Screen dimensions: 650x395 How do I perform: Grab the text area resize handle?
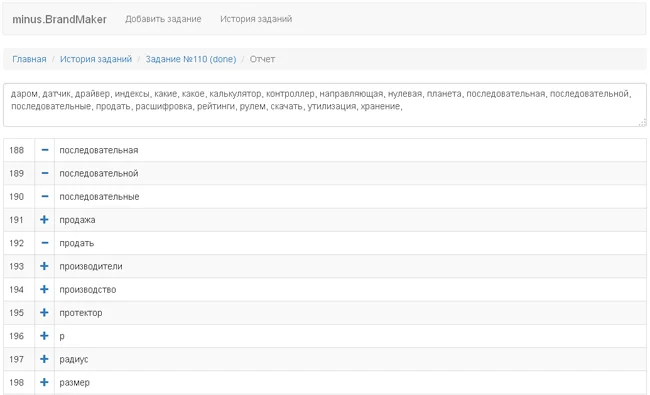point(643,122)
